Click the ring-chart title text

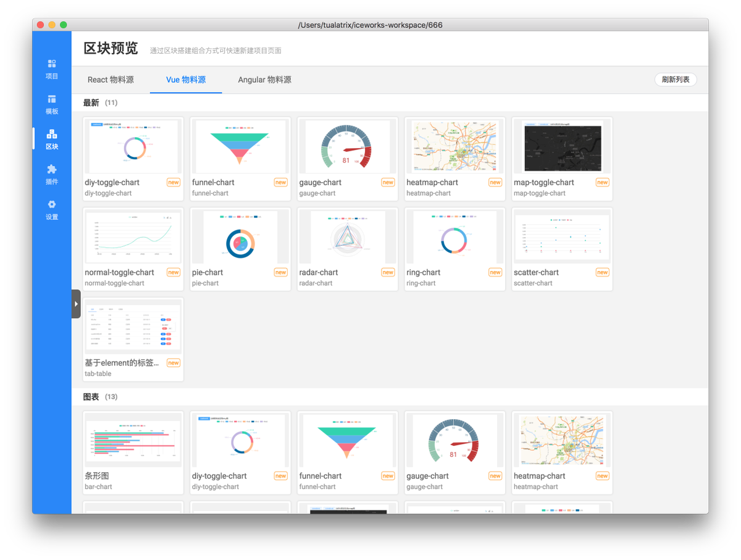click(424, 272)
